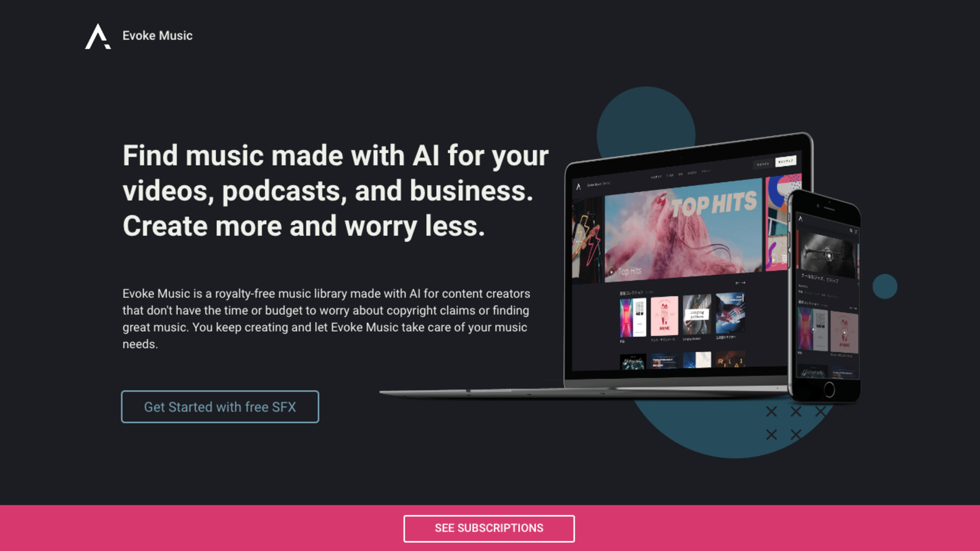This screenshot has width=980, height=551.
Task: Select the piano hands album cover on laptop
Action: click(730, 312)
